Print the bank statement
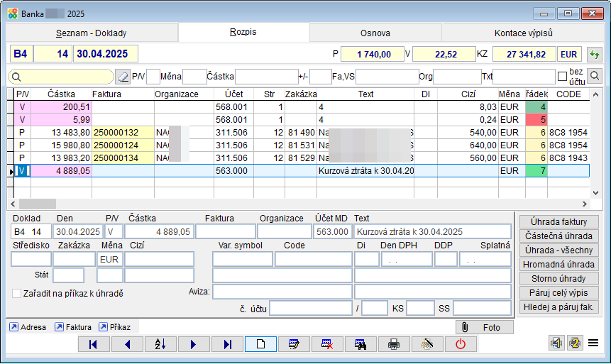The height and width of the screenshot is (364, 611). [394, 344]
